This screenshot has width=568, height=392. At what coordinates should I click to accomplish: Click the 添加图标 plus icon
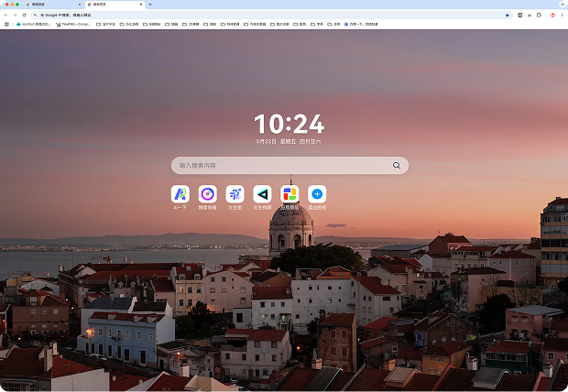317,194
